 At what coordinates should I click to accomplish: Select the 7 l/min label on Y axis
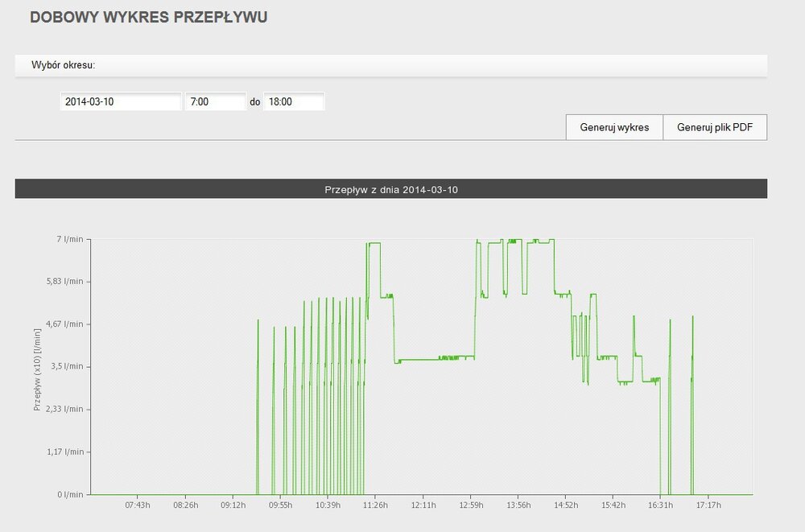pos(71,239)
